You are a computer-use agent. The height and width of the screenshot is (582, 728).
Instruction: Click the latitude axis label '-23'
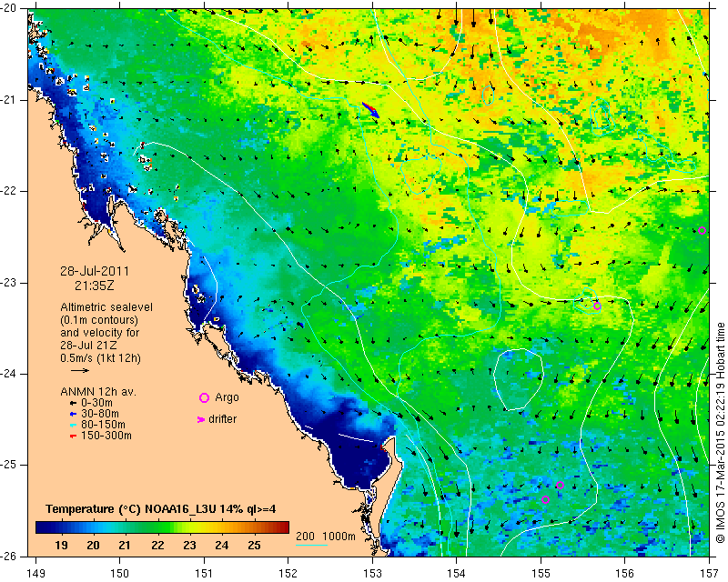[9, 283]
